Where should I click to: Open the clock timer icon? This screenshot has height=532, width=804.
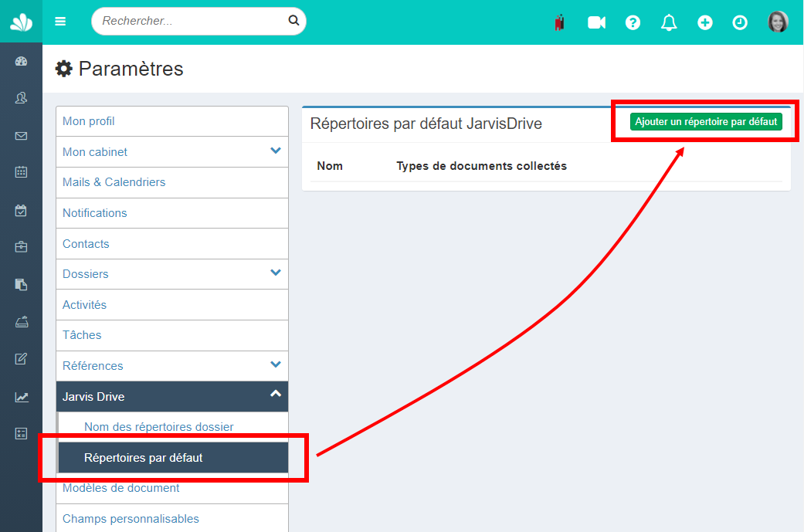click(x=740, y=22)
